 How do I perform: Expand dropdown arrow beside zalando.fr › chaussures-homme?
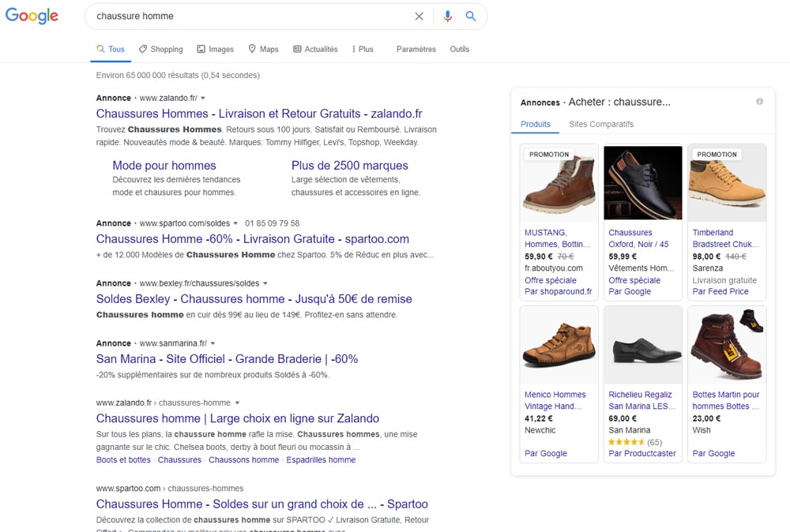tap(237, 403)
